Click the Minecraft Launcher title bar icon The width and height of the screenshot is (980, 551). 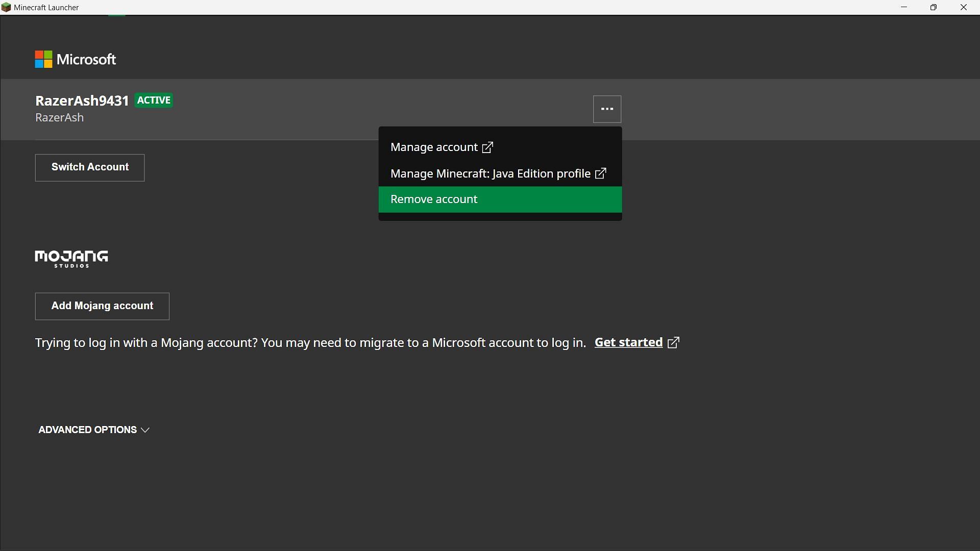click(x=6, y=7)
